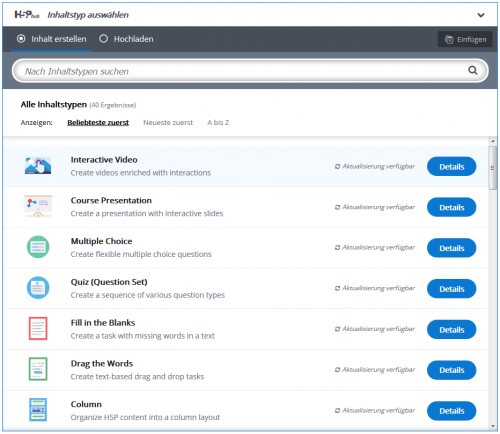
Task: Select the Multiple Choice green icon
Action: [38, 247]
